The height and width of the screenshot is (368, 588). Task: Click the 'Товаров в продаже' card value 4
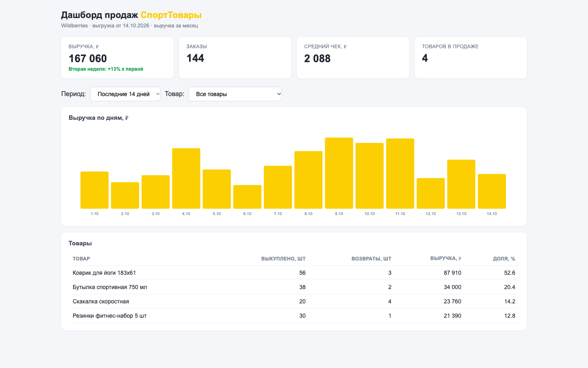pyautogui.click(x=425, y=58)
